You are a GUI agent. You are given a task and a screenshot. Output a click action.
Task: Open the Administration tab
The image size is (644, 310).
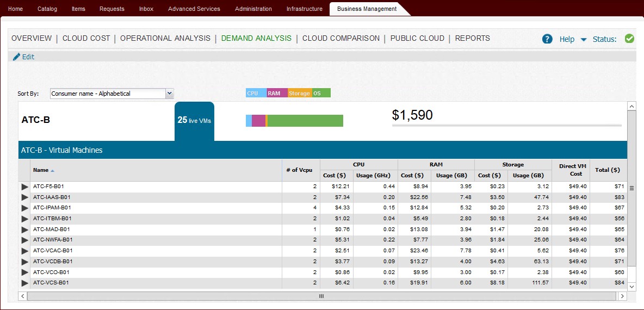[253, 9]
